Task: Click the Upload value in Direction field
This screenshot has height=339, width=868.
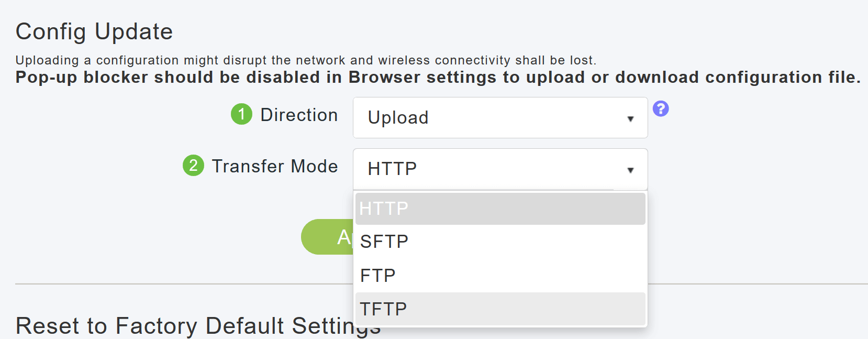Action: 398,117
